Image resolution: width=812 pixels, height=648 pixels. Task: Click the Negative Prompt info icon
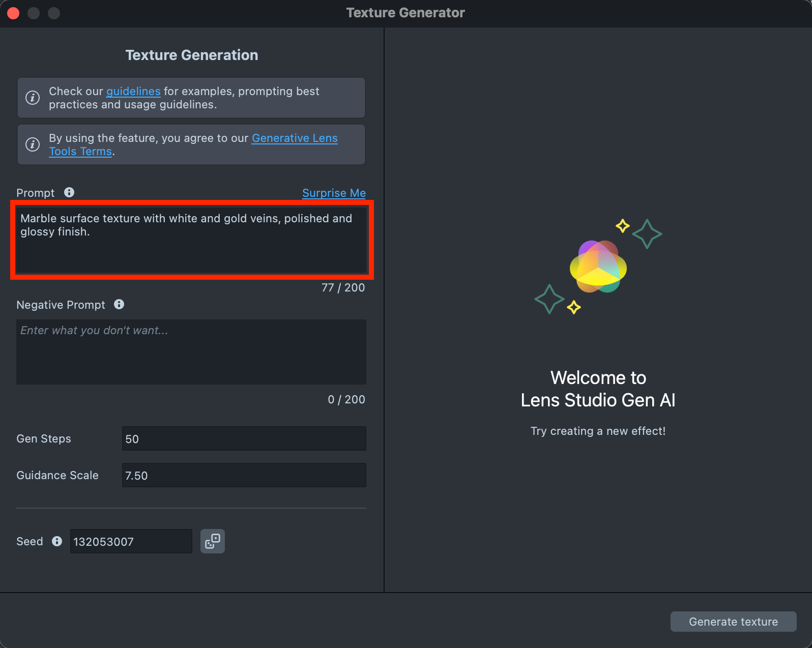(119, 304)
